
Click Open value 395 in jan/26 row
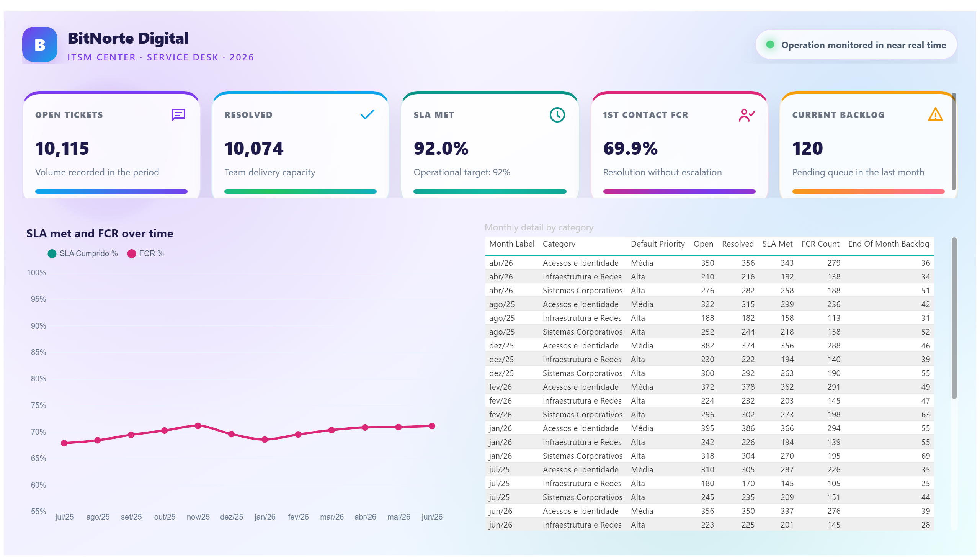[x=707, y=428]
